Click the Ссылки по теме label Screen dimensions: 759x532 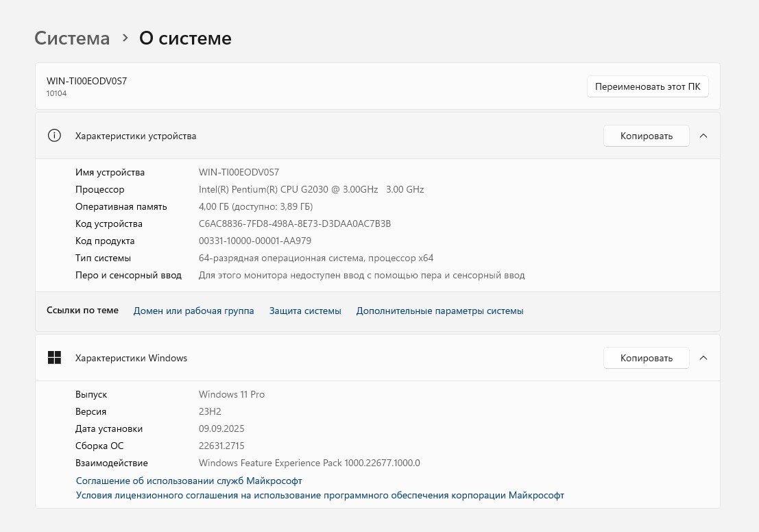pos(82,311)
